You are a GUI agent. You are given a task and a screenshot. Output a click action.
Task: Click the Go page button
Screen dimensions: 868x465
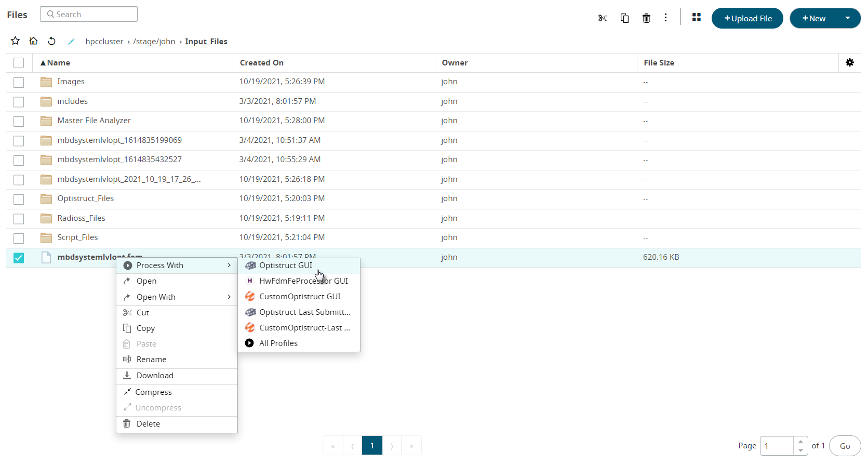tap(845, 446)
